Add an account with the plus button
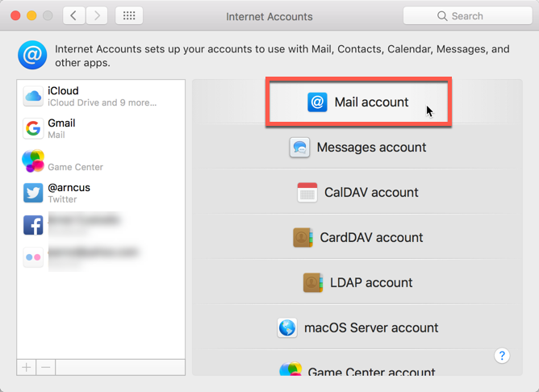This screenshot has height=392, width=539. point(27,367)
